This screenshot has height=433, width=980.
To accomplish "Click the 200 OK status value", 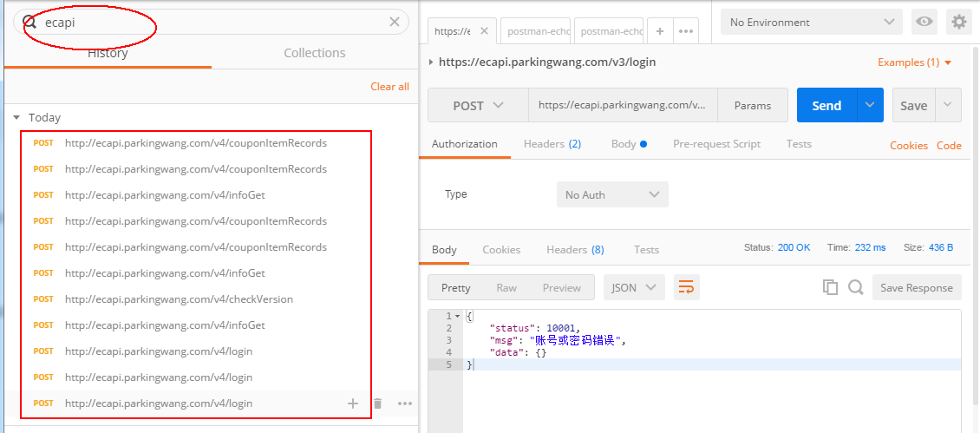I will pos(794,247).
